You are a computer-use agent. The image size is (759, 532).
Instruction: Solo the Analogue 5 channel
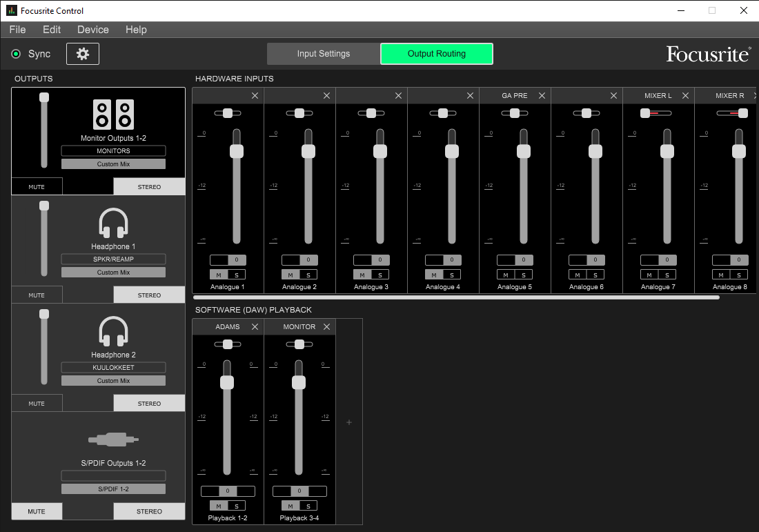[524, 275]
